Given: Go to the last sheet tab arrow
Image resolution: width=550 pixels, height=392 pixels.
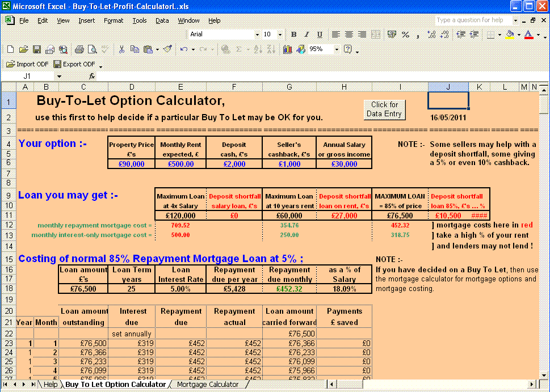Looking at the screenshot, I should coord(32,384).
